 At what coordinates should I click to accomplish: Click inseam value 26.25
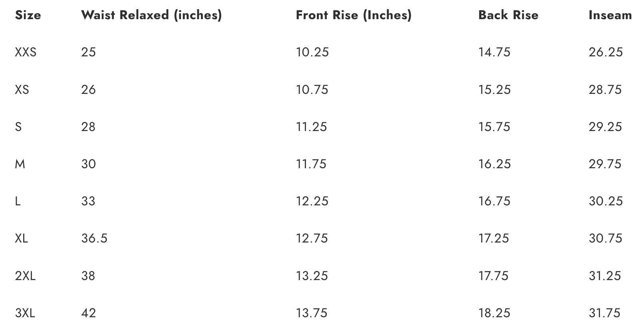click(605, 52)
